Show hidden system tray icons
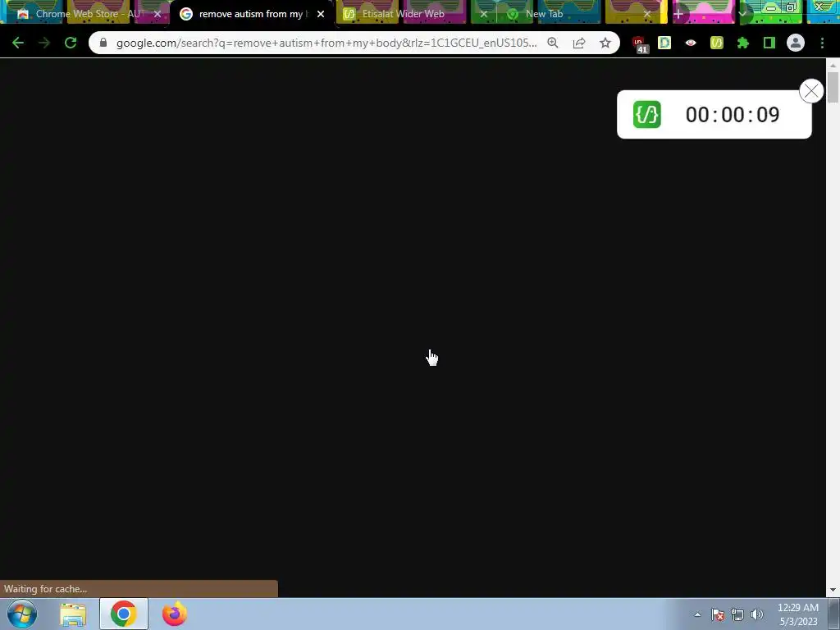The width and height of the screenshot is (840, 630). tap(697, 614)
